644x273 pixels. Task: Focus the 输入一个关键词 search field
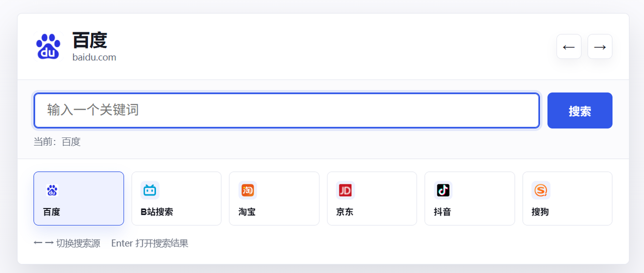(287, 110)
